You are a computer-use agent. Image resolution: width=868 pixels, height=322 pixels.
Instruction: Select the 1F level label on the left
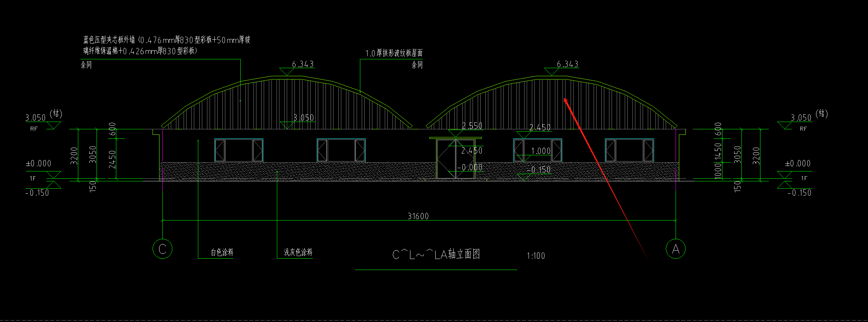[x=33, y=178]
